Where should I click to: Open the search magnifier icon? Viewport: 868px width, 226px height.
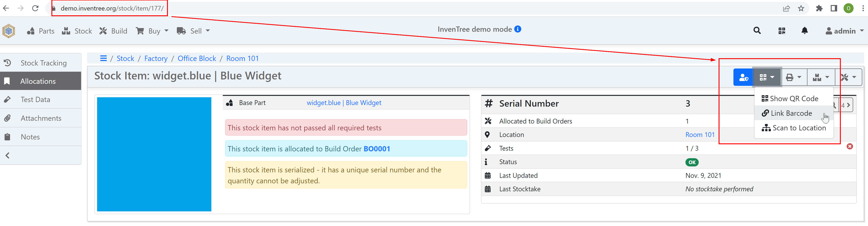pyautogui.click(x=757, y=31)
